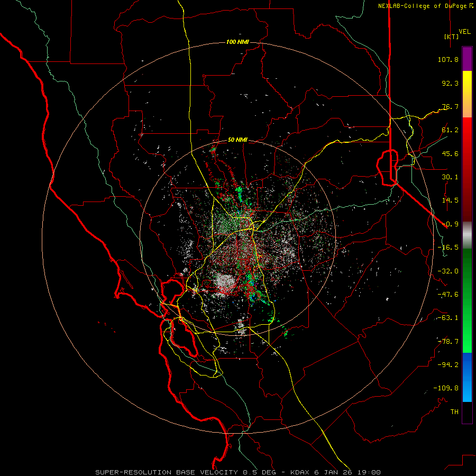Click the 14.5 velocity scale value

click(x=450, y=200)
